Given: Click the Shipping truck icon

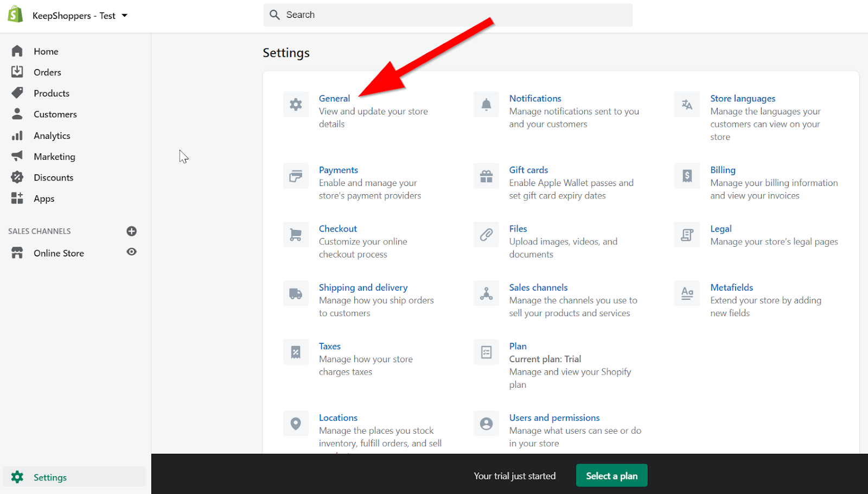Looking at the screenshot, I should pyautogui.click(x=296, y=293).
